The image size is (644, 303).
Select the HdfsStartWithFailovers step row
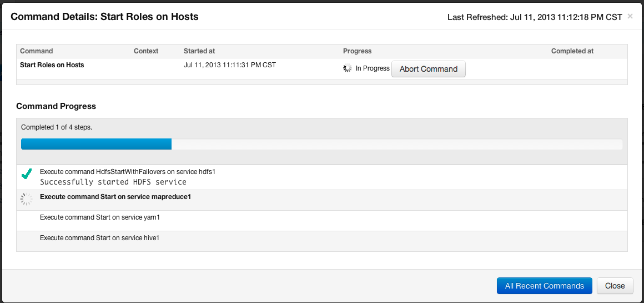point(321,177)
